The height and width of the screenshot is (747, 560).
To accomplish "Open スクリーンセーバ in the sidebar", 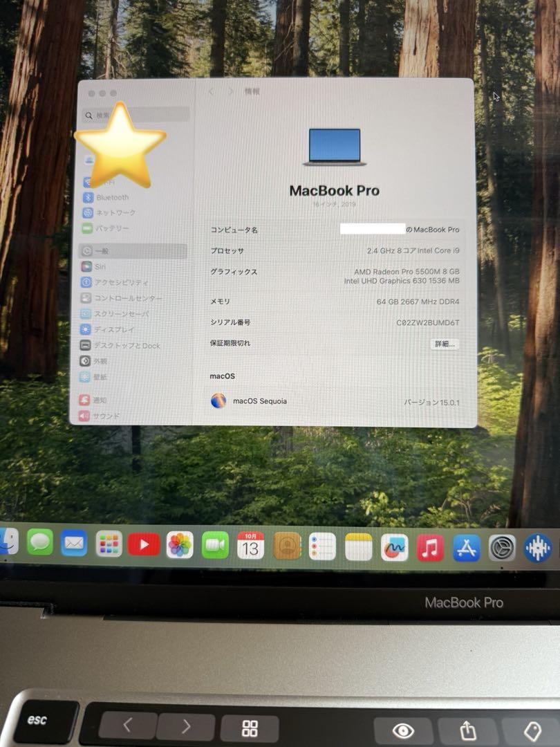I will [115, 314].
